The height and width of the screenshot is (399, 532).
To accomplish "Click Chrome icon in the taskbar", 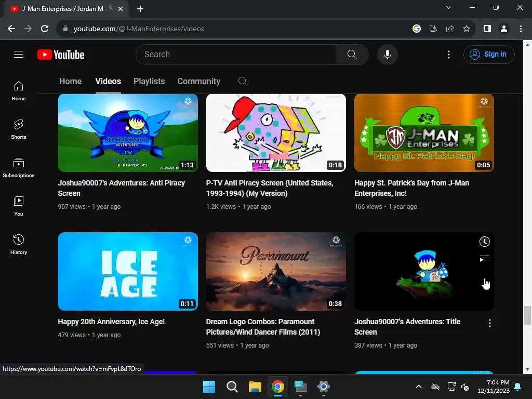I will tap(277, 387).
